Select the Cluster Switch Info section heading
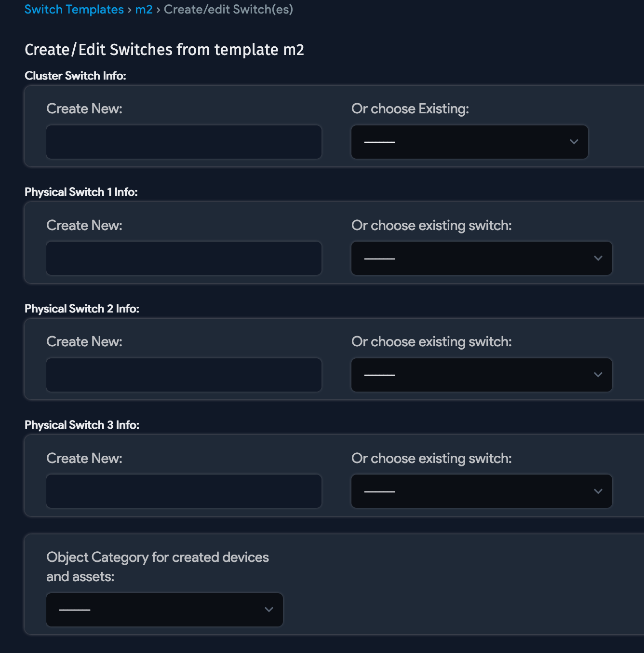 pyautogui.click(x=75, y=76)
